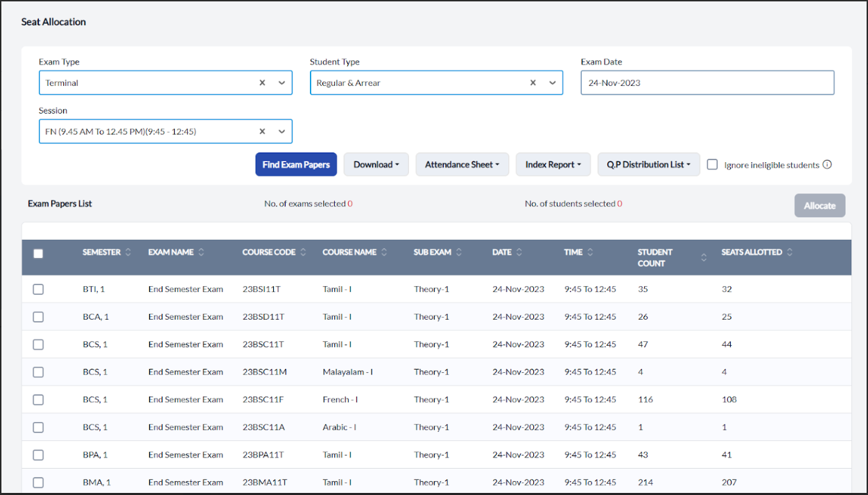Sort table by Semester column sort icon
The image size is (868, 495).
(128, 252)
